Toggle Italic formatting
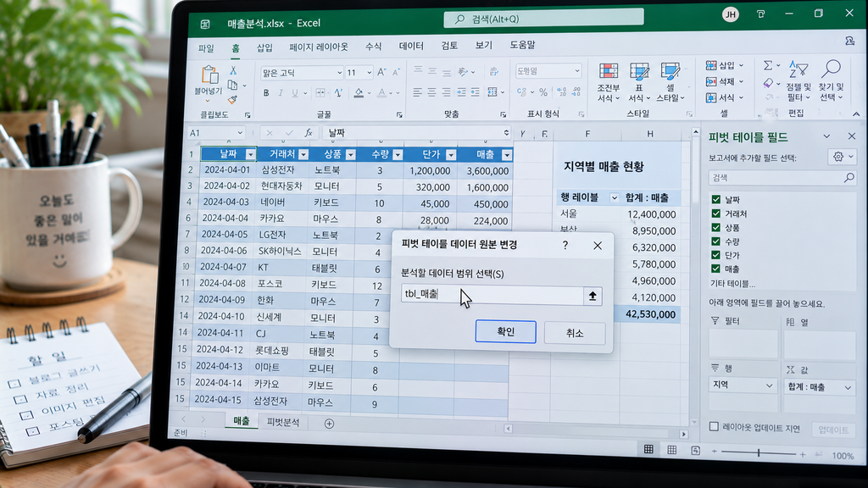Screen dimensions: 868x488 (281, 93)
